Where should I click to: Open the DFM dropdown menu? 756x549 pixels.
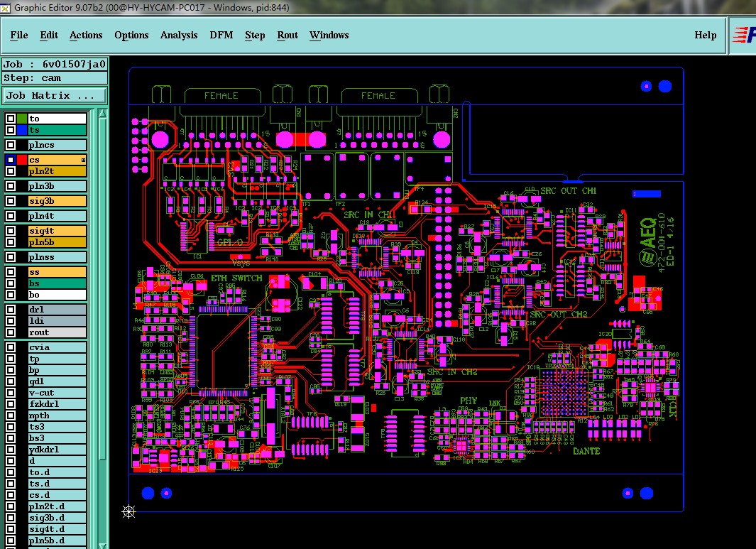click(221, 36)
